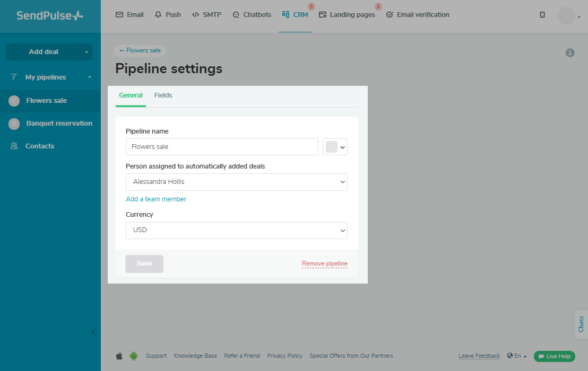Click the Add a team member link
This screenshot has height=371, width=588.
(x=156, y=199)
